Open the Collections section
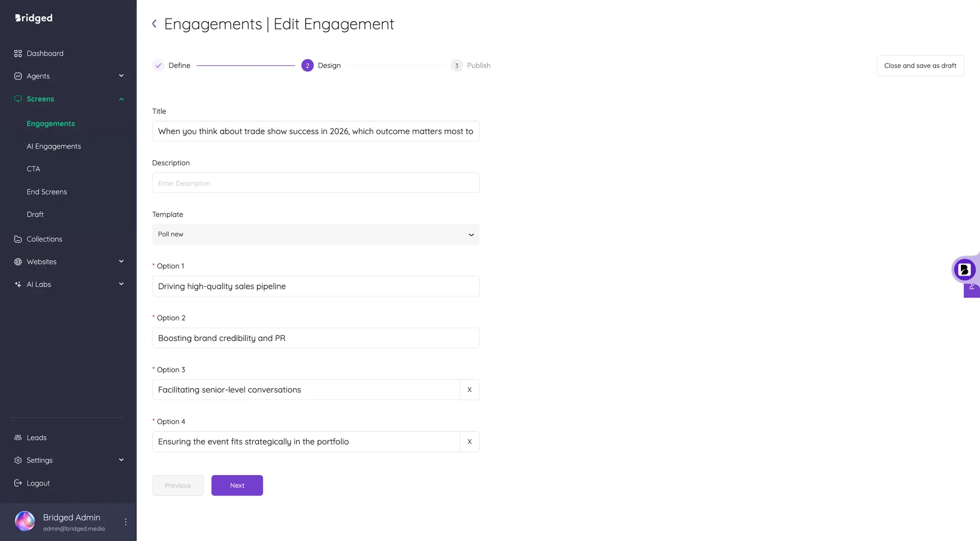The width and height of the screenshot is (980, 541). coord(44,238)
